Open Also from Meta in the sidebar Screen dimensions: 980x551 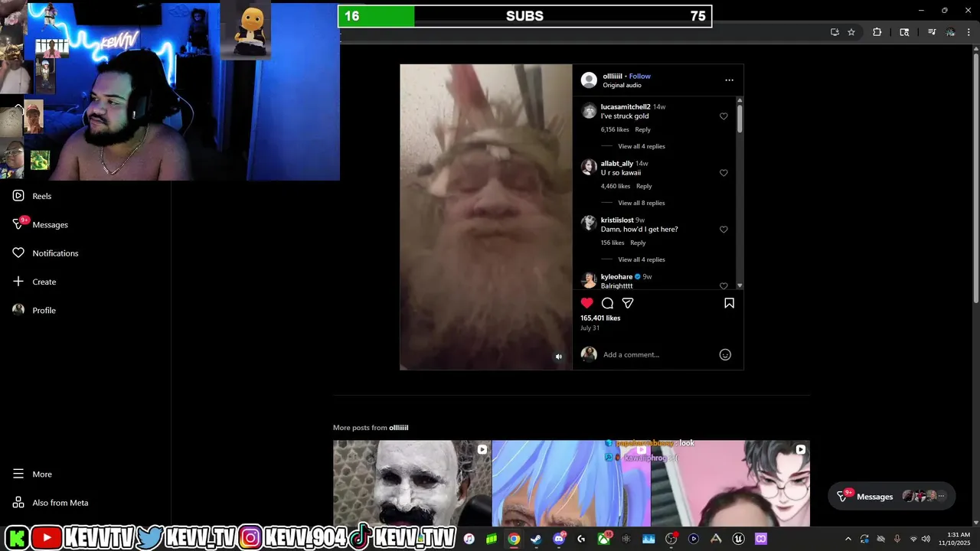[51, 503]
